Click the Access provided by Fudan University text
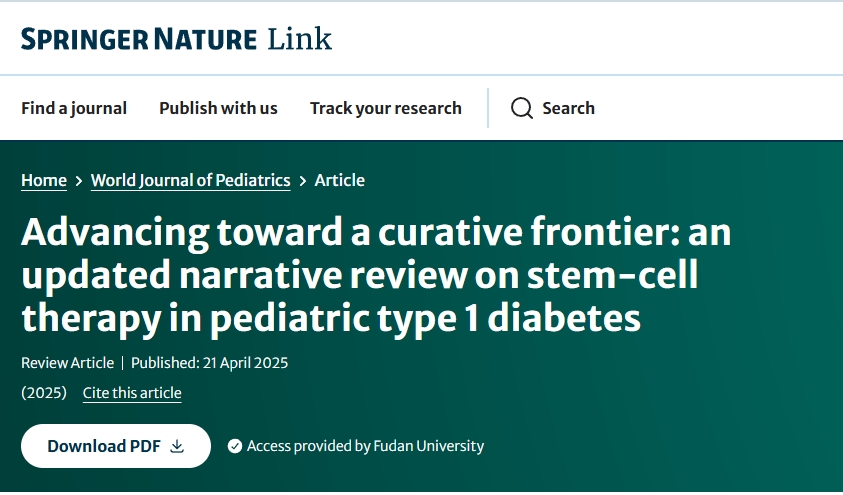This screenshot has width=843, height=495. pyautogui.click(x=365, y=446)
